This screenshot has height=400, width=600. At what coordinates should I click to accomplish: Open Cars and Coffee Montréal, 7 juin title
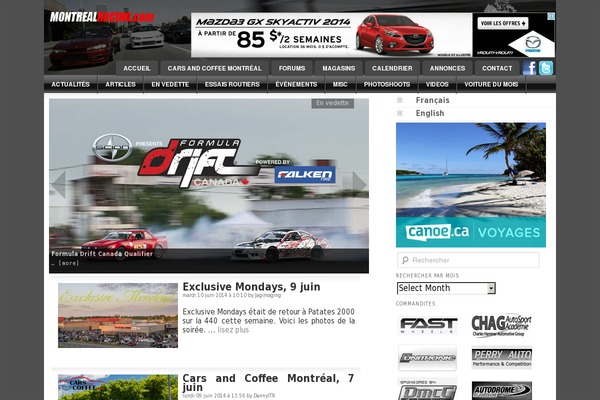[x=268, y=383]
